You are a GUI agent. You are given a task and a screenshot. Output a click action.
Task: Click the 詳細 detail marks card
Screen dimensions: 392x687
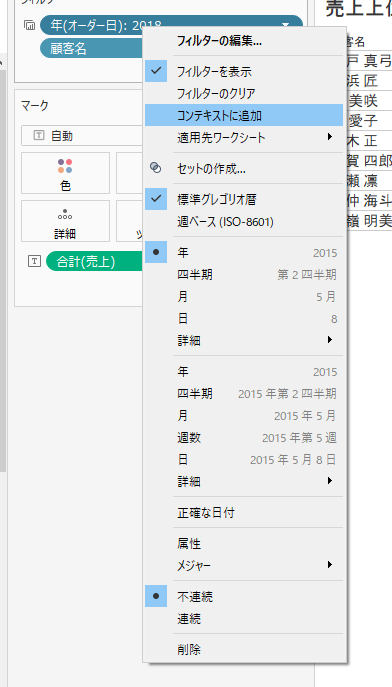click(65, 221)
